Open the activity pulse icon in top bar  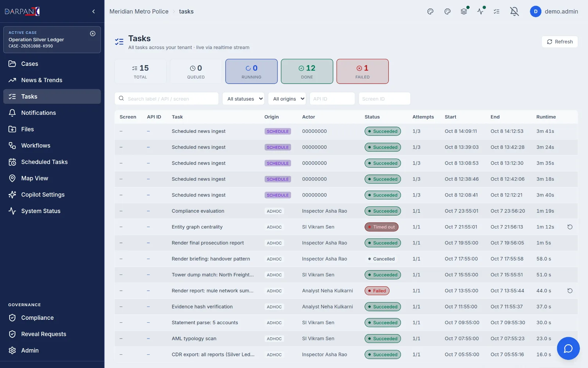(x=480, y=11)
